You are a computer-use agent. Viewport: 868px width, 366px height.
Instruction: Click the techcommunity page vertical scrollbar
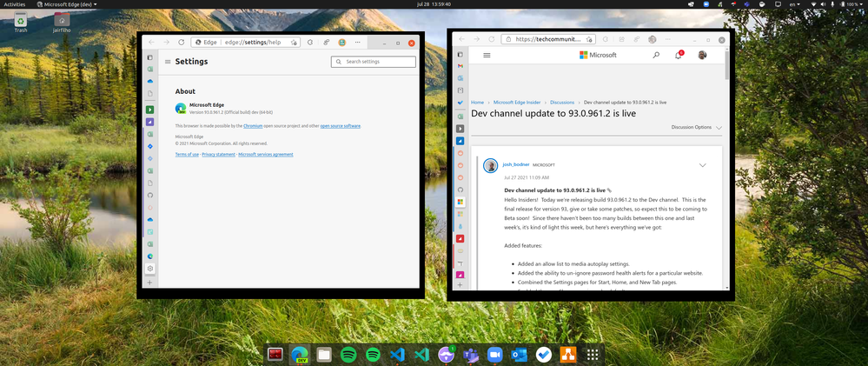[x=726, y=65]
